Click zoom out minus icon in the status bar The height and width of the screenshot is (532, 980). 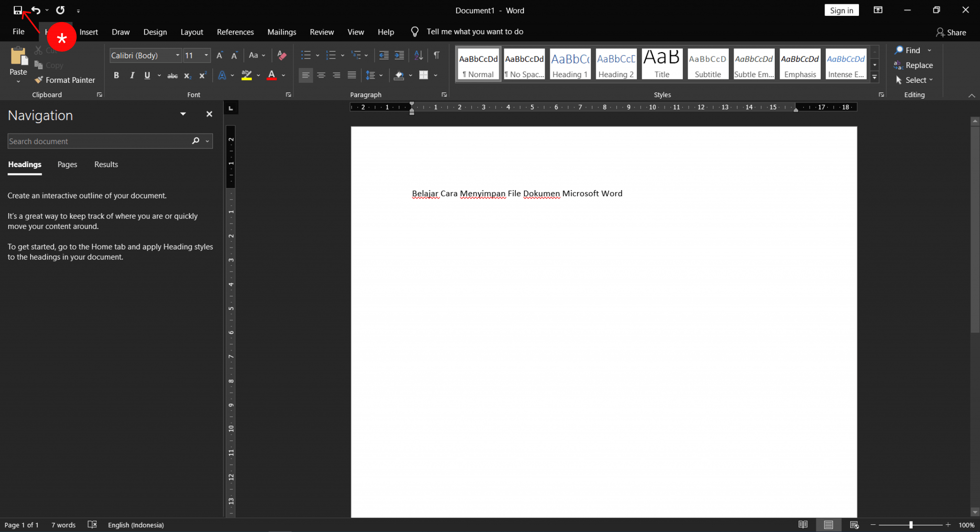[x=873, y=525]
